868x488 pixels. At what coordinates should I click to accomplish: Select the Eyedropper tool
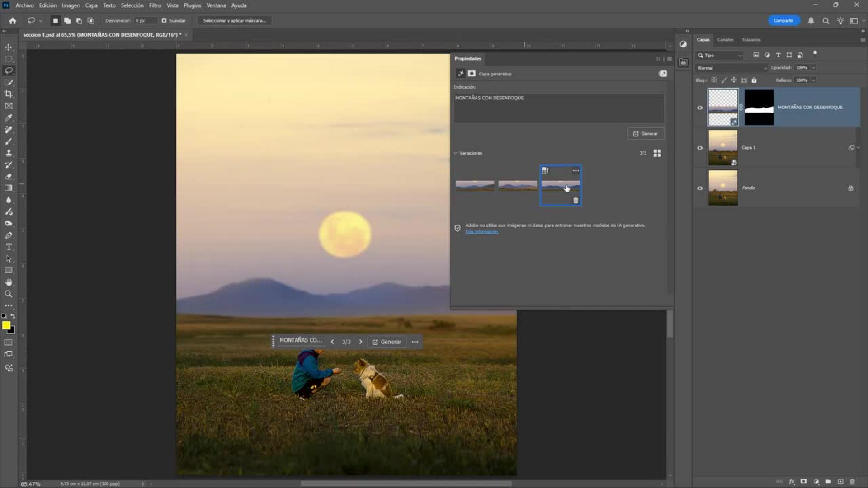point(9,117)
